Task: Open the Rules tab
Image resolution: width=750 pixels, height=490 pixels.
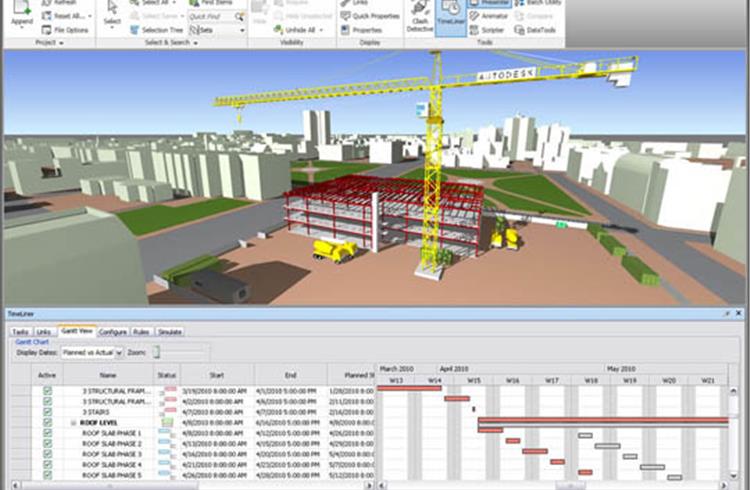Action: tap(141, 332)
